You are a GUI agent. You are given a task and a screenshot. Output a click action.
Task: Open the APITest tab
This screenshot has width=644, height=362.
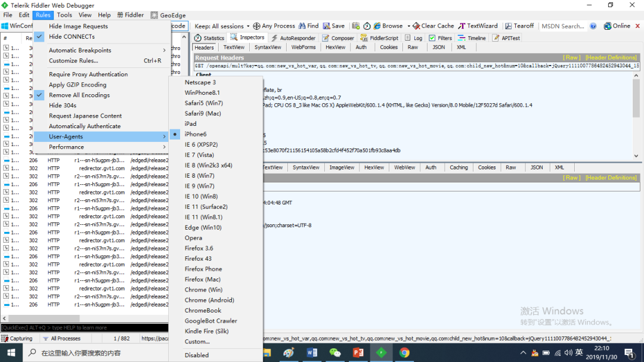506,38
